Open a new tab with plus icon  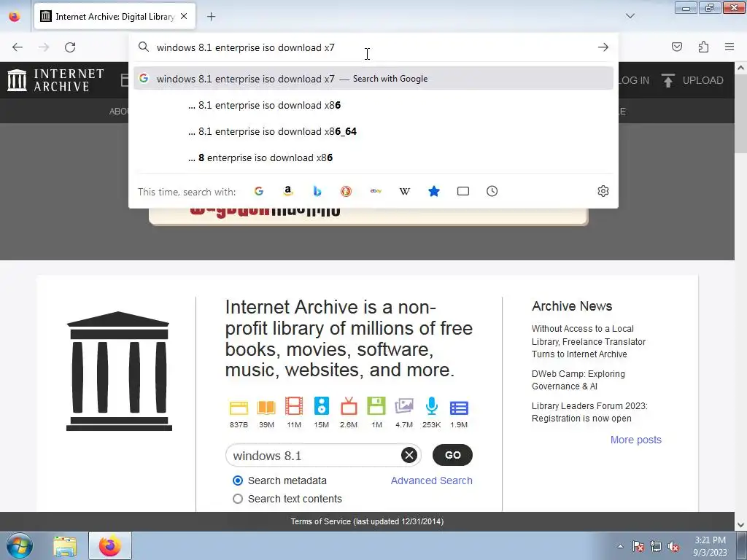click(x=211, y=17)
